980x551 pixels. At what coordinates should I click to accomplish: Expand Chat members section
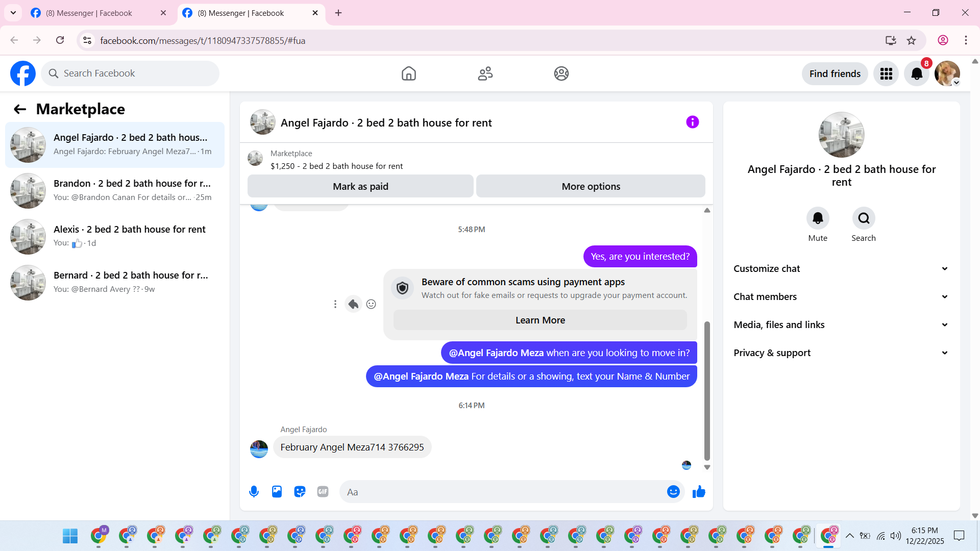click(841, 297)
